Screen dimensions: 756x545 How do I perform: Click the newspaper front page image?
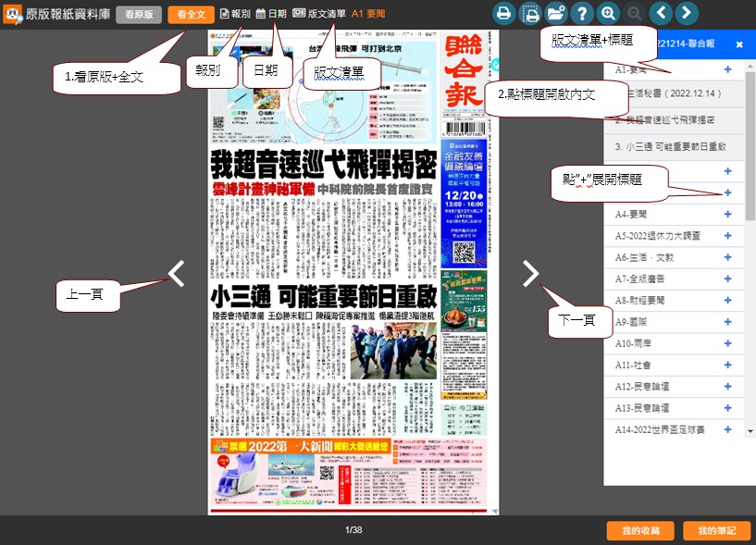[x=353, y=272]
